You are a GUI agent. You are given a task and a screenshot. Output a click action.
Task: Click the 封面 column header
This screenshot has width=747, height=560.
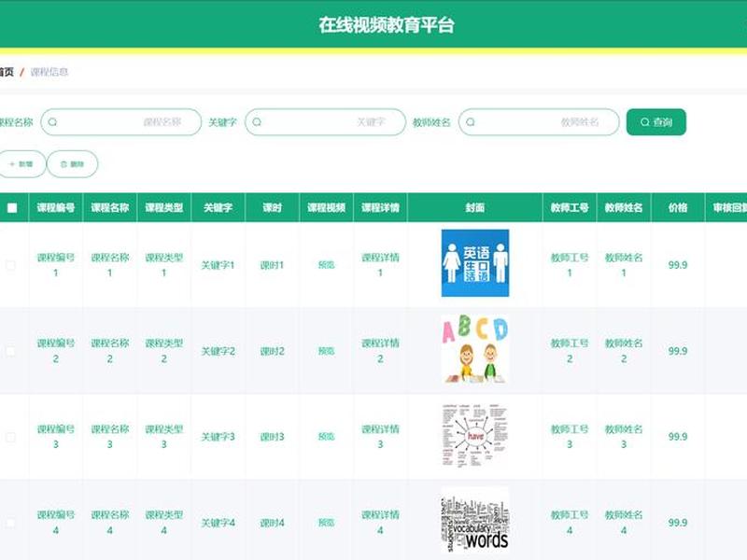click(475, 207)
